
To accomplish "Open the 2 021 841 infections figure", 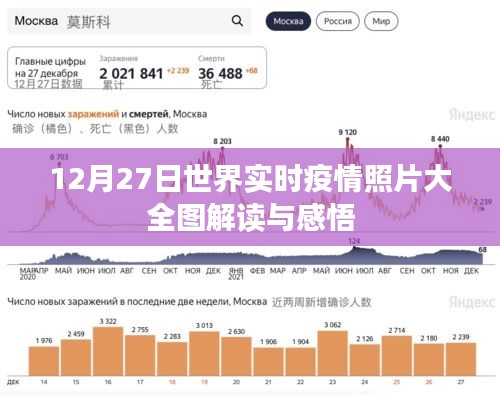I will 131,73.
